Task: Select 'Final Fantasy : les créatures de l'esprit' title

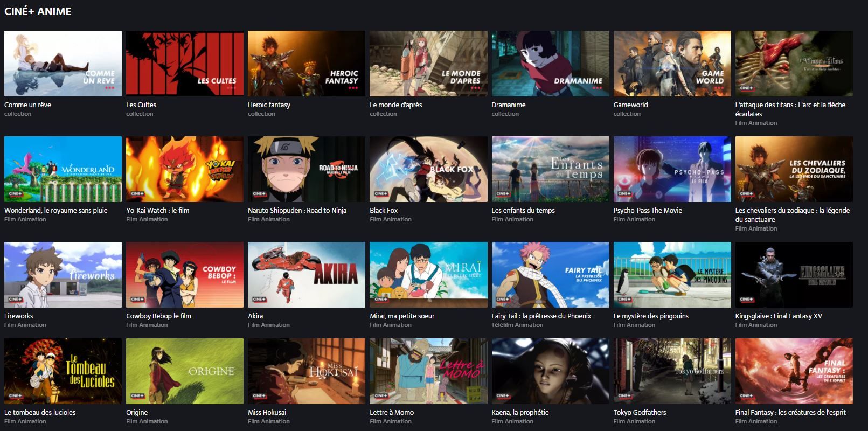Action: [790, 412]
